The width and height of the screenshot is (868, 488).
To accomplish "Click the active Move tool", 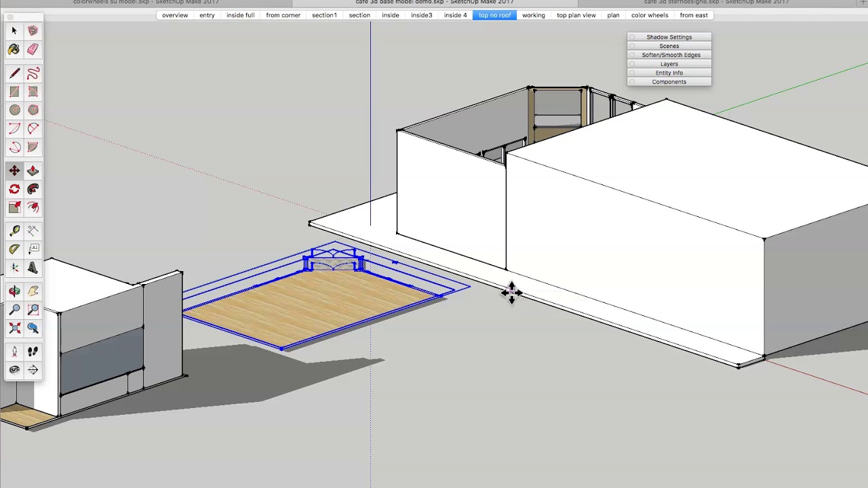I will coord(14,171).
